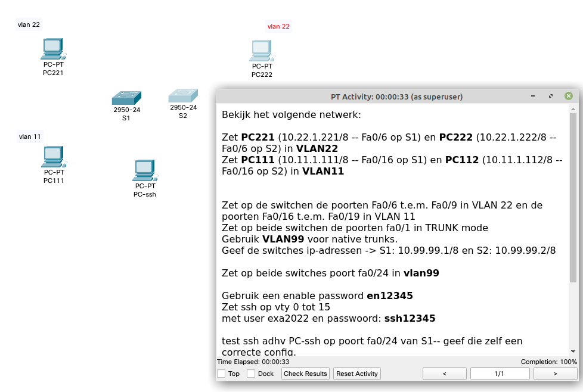Click the Reset Activity button
Viewport: 583px width, 392px height.
tap(356, 374)
